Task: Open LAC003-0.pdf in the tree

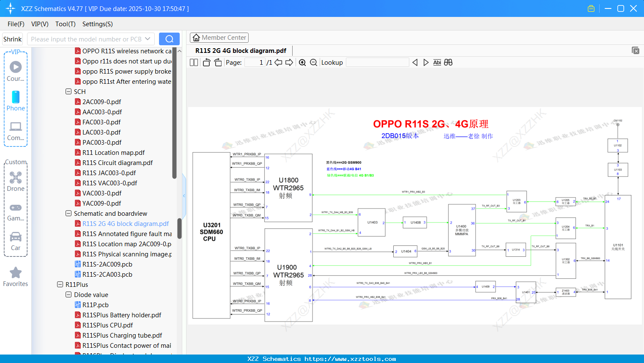Action: 101,132
